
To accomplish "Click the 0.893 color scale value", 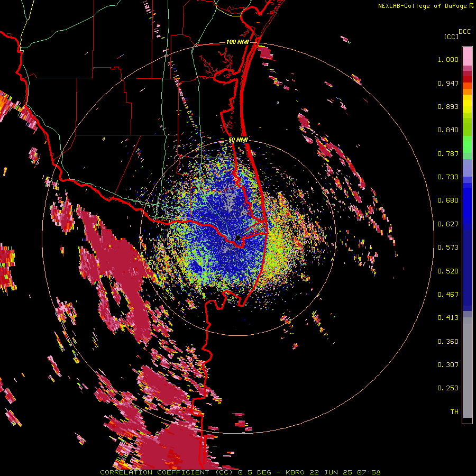I will (x=448, y=106).
